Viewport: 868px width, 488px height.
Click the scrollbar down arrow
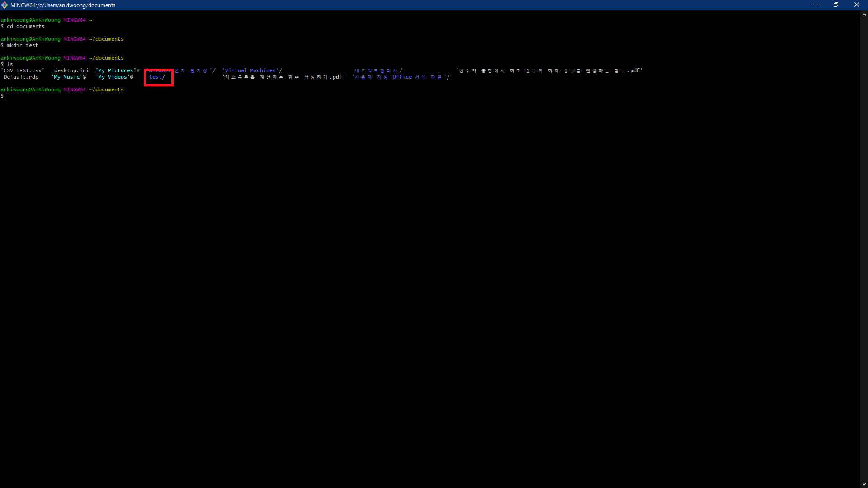(x=864, y=484)
